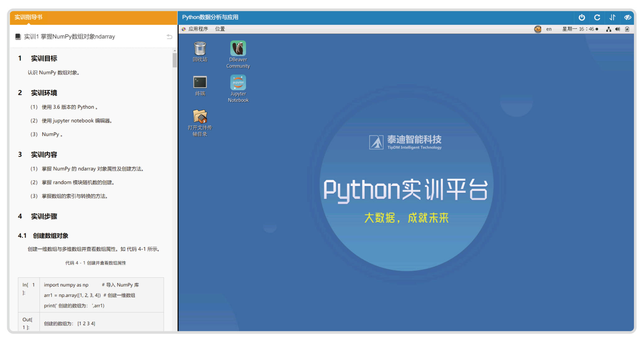Toggle the eye visibility icon in header
644x340 pixels.
coord(627,17)
